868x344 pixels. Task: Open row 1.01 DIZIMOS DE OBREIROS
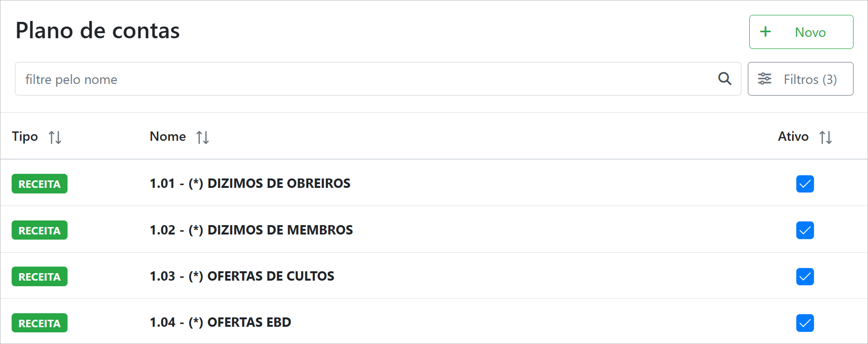[250, 183]
